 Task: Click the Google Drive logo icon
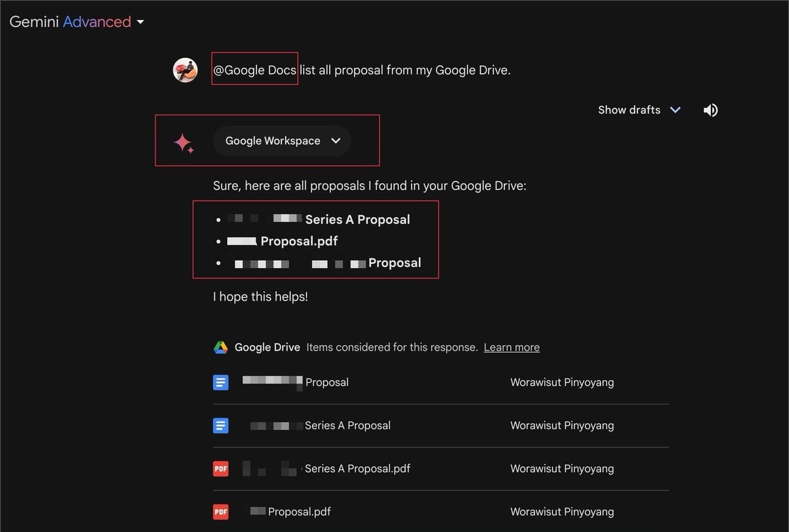click(220, 348)
